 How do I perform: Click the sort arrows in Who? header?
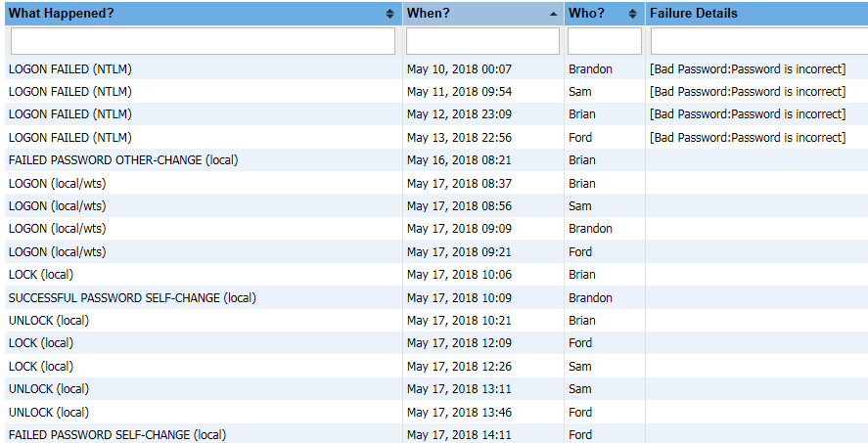(633, 14)
